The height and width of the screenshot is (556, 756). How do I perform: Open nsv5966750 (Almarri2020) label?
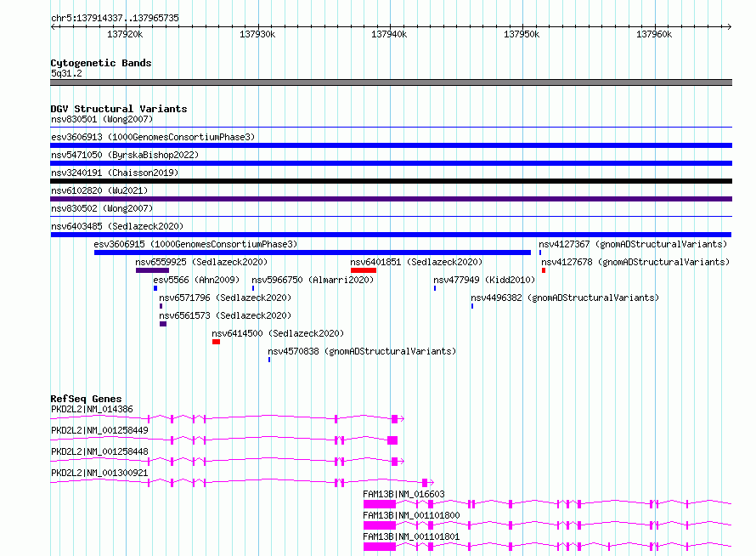point(313,280)
